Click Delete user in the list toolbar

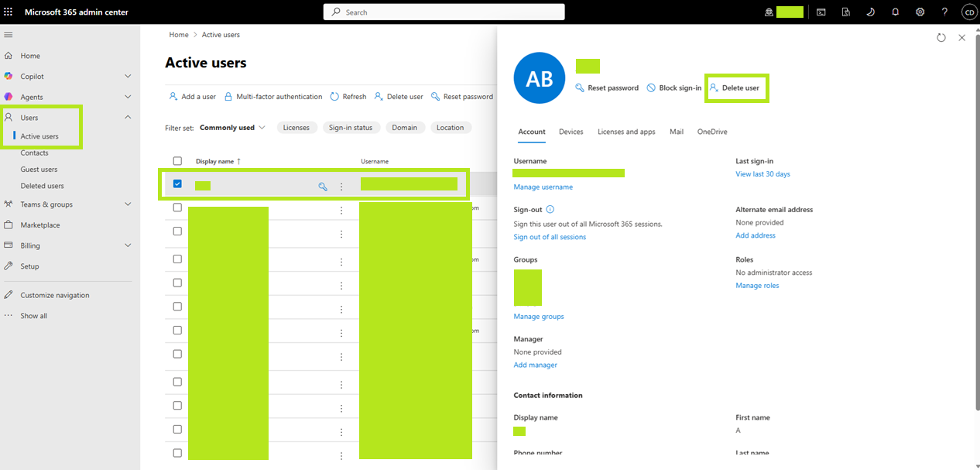[399, 97]
